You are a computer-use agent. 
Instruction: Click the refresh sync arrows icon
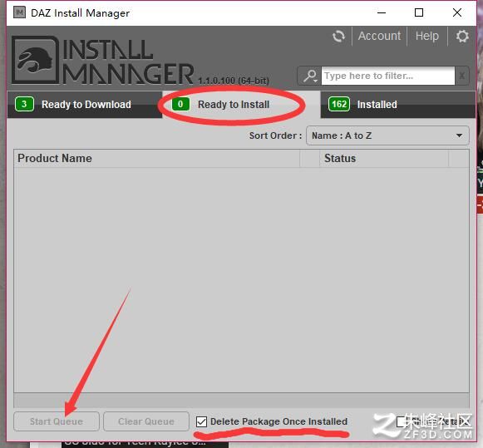pos(338,37)
